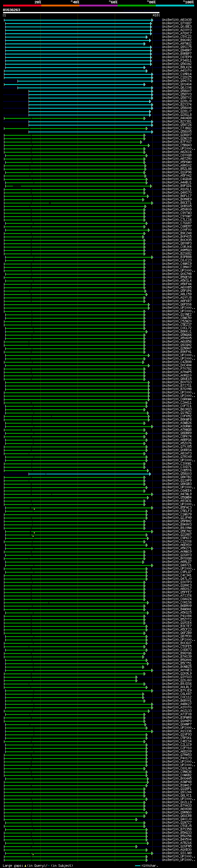Viewport: 197px width, 868px height.
Task: Select hit label UniRef100_C1DXZ5
Action: (x=177, y=78)
